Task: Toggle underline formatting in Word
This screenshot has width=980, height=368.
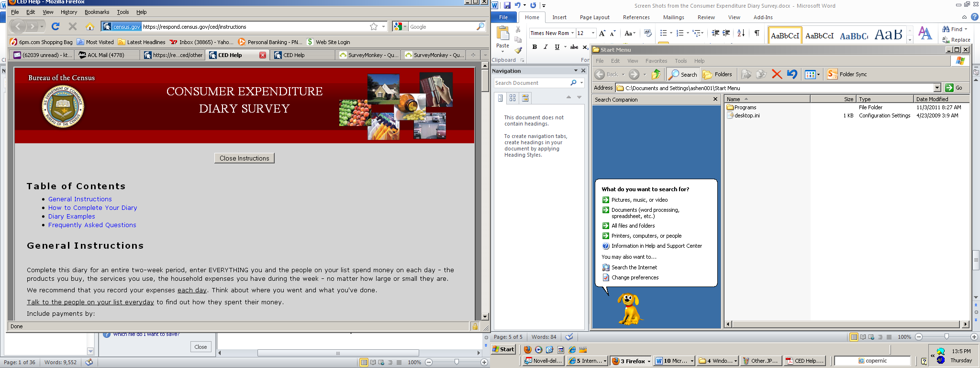Action: [x=557, y=47]
